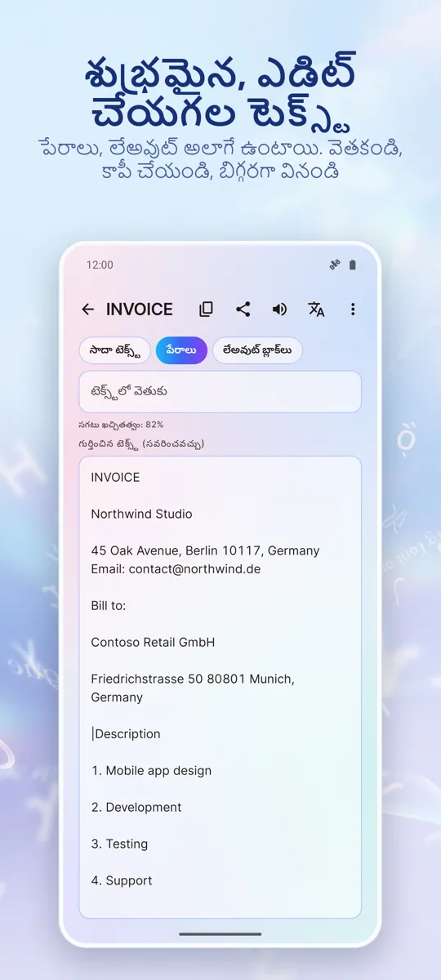Tap the 12:00 clock in status bar

click(100, 265)
